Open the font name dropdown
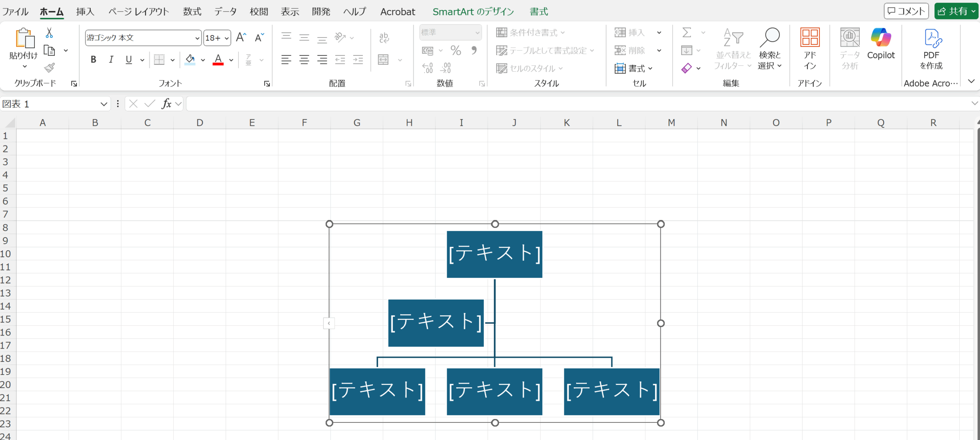Image resolution: width=980 pixels, height=440 pixels. click(197, 38)
